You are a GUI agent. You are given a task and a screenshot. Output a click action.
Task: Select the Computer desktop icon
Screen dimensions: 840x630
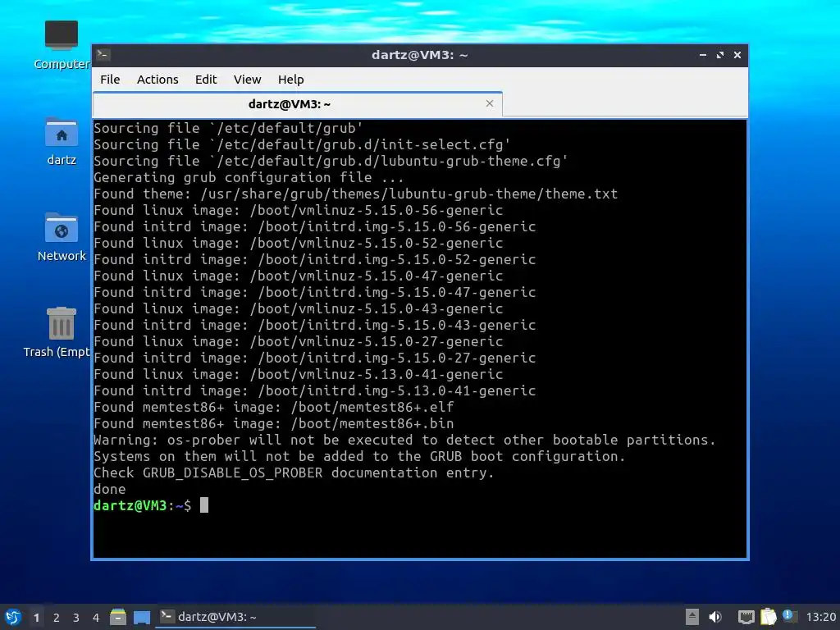coord(62,45)
